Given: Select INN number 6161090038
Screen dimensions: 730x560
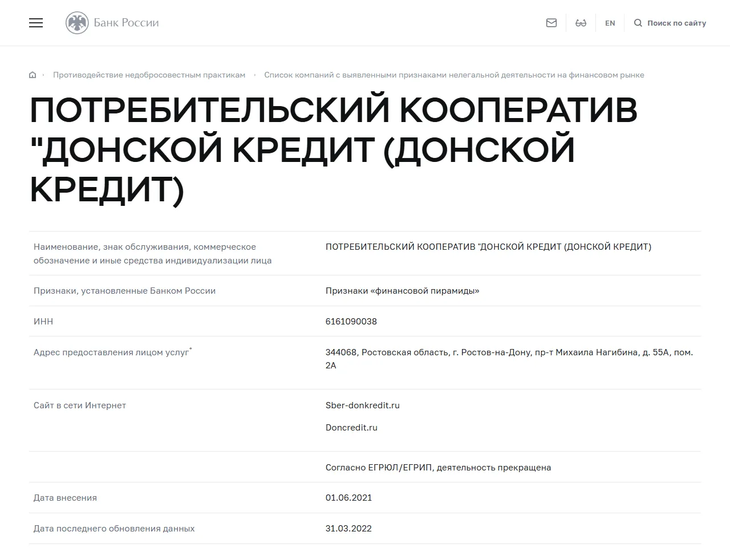Looking at the screenshot, I should click(351, 322).
